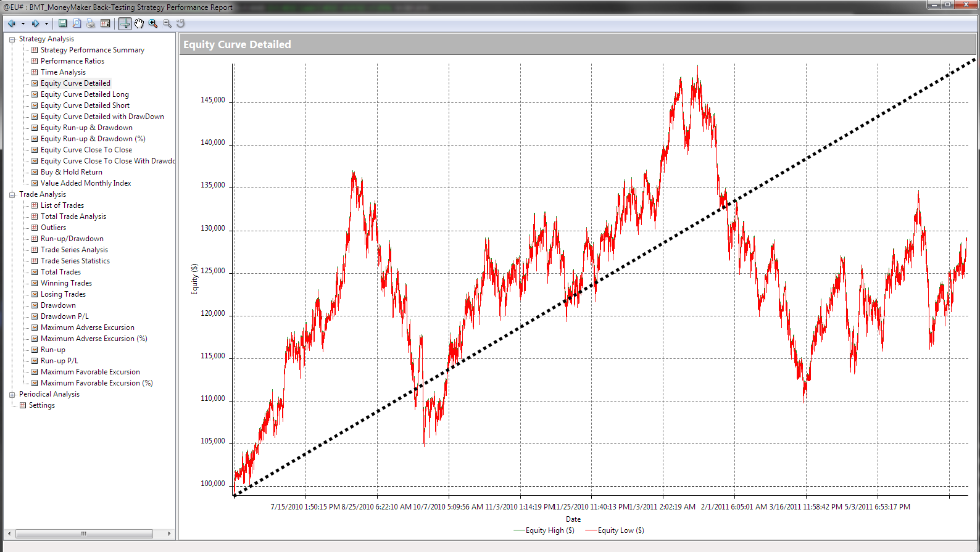Click the Date axis title

573,519
